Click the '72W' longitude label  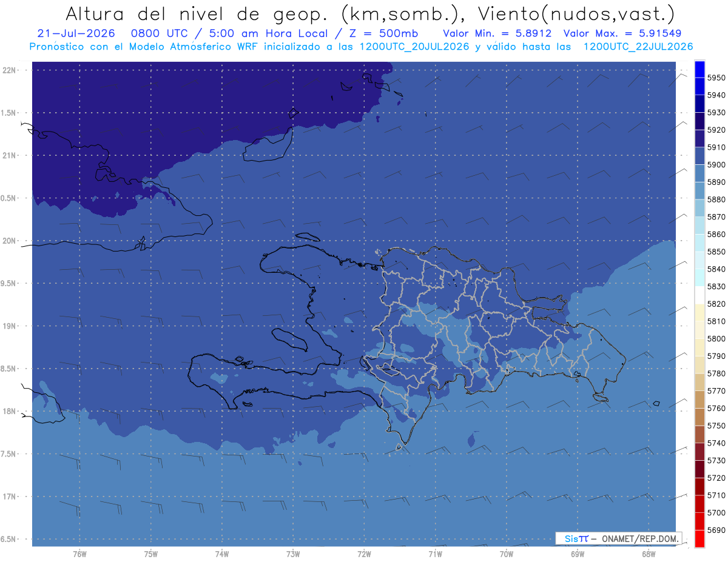[364, 554]
